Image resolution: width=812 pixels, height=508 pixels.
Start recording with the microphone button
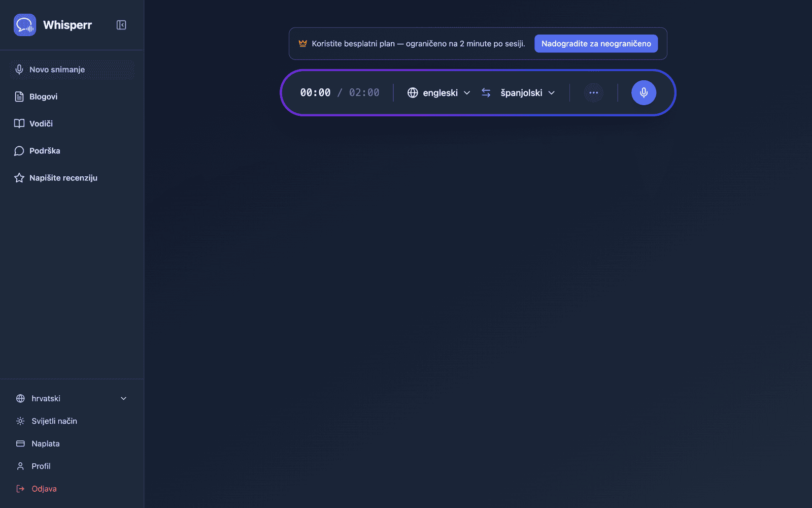point(644,92)
